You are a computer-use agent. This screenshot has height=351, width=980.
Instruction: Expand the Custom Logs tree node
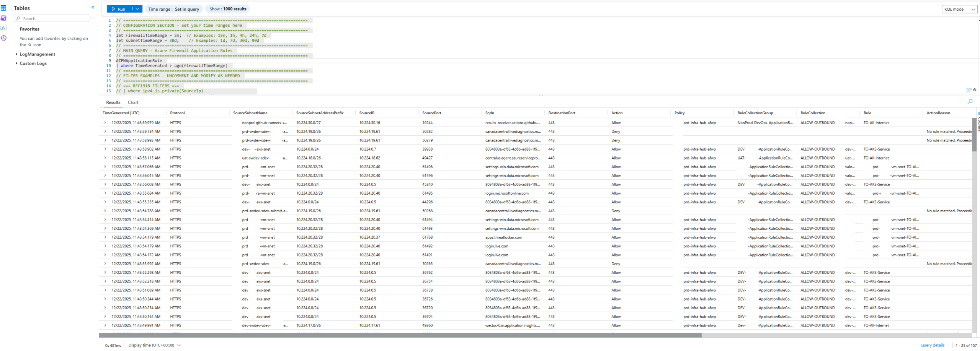coord(16,63)
